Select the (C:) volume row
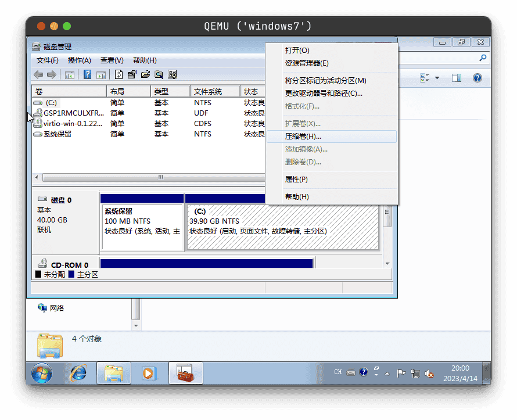This screenshot has height=420, width=517. click(148, 103)
